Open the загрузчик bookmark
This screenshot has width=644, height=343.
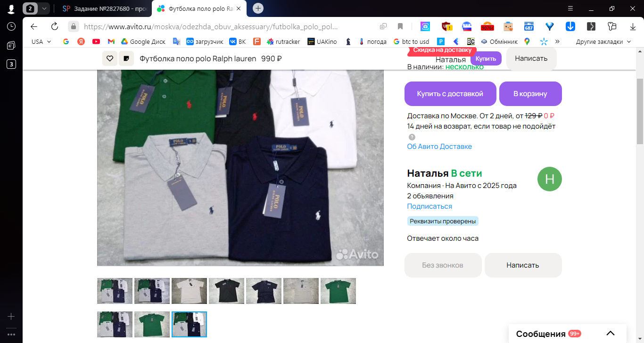[x=205, y=41]
